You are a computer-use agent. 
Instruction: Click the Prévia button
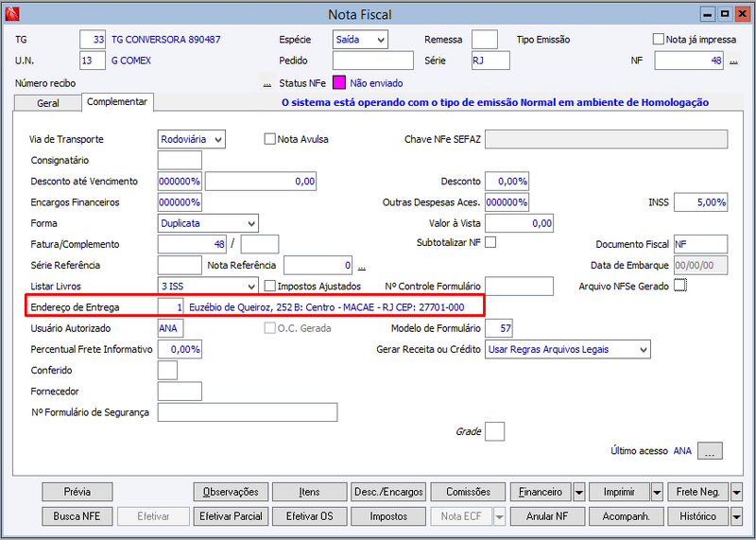pyautogui.click(x=77, y=492)
